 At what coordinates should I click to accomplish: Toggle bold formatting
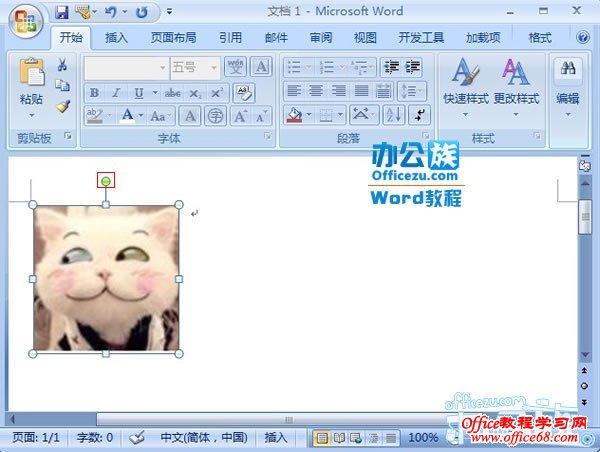(x=94, y=93)
